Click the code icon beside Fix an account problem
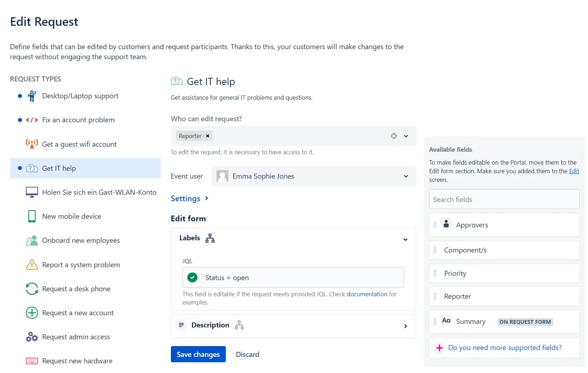Screen dimensions: 588x373 32,120
